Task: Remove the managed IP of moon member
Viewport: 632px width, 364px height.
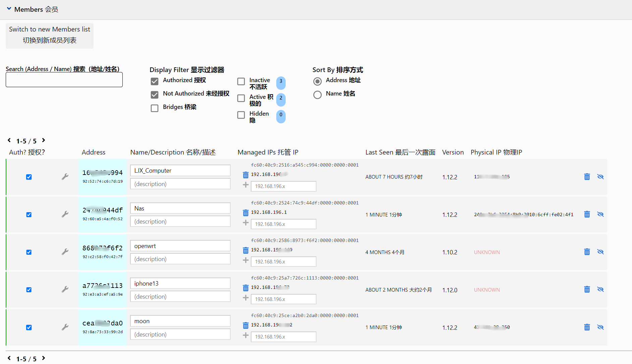Action: 246,325
